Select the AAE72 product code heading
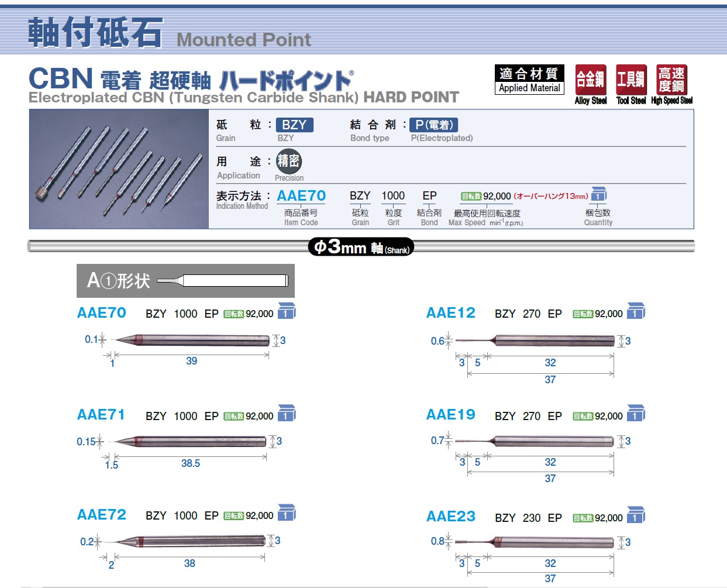 102,515
